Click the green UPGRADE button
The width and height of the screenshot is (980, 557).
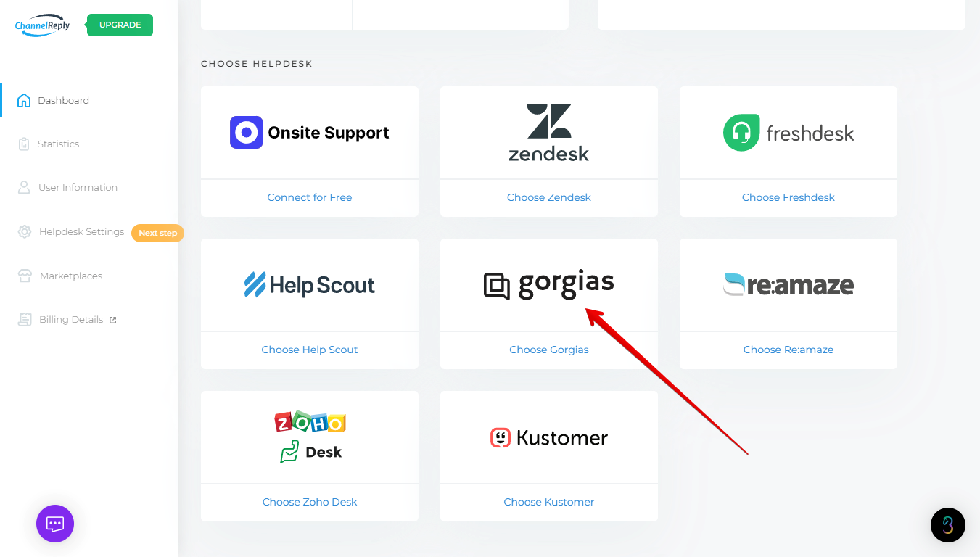coord(120,25)
